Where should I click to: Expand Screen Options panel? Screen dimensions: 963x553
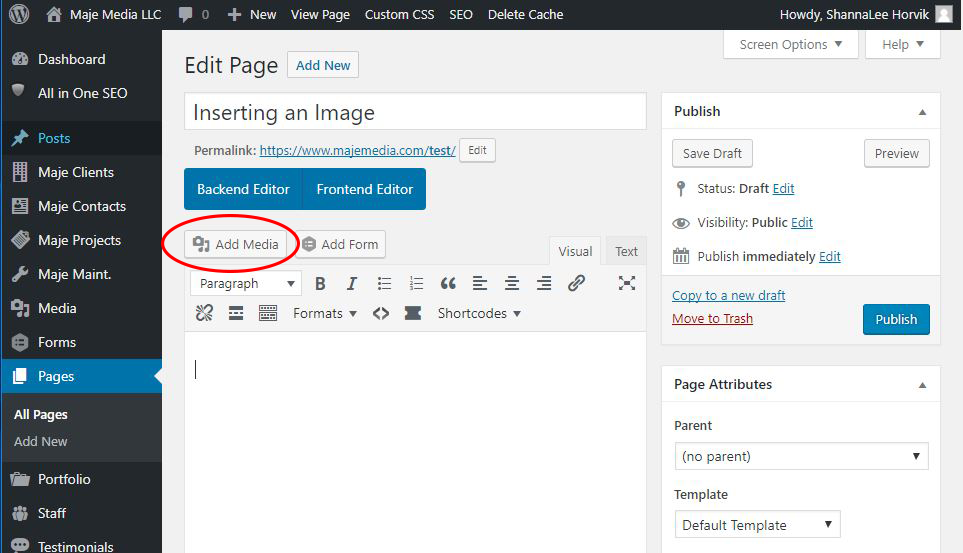790,44
